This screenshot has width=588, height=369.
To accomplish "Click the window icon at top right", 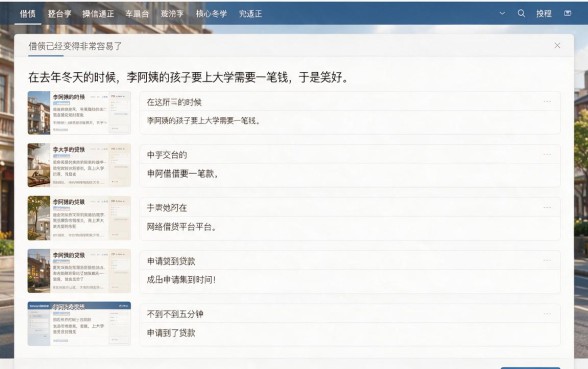I will 567,13.
